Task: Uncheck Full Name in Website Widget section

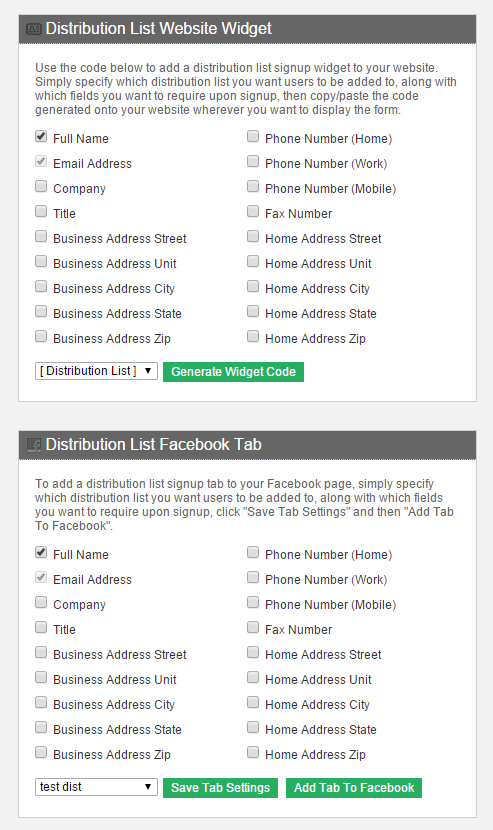Action: pyautogui.click(x=41, y=137)
